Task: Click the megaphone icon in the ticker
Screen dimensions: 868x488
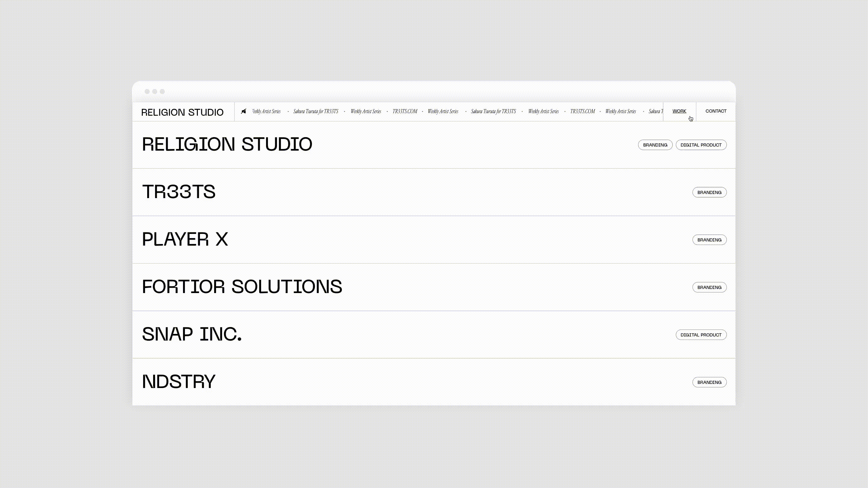Action: click(244, 111)
